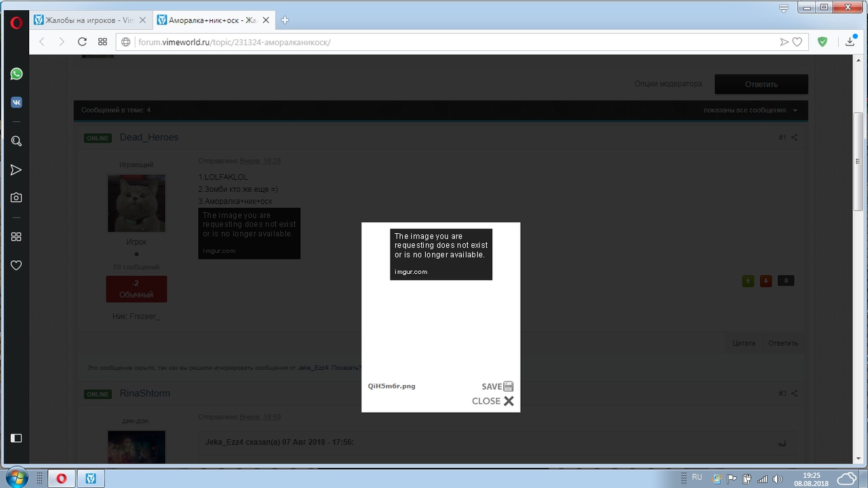Open the Opera main menu

tap(16, 22)
